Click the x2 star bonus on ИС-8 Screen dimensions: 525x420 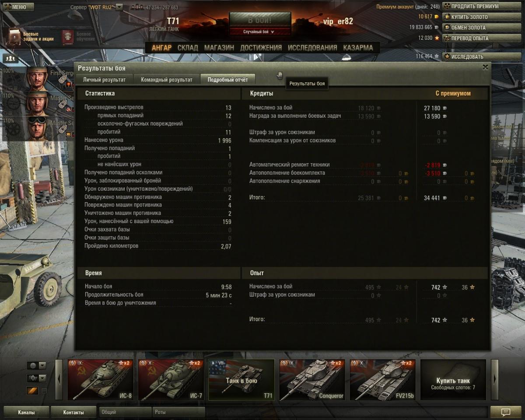(x=124, y=363)
